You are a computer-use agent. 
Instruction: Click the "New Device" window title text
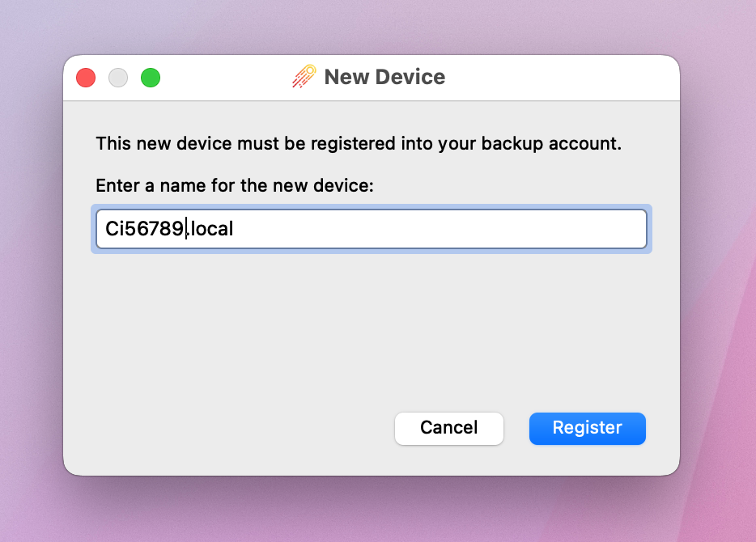(x=384, y=78)
